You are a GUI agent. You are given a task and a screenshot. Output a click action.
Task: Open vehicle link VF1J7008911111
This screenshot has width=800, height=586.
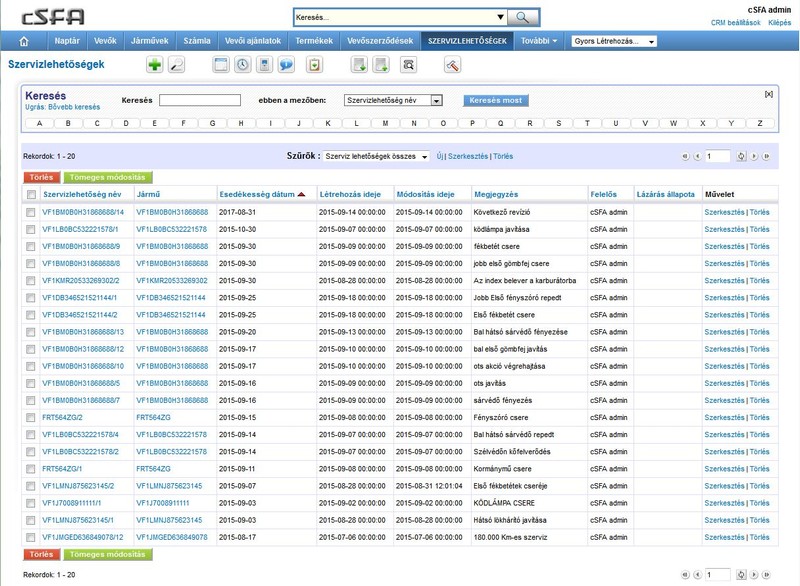pos(162,503)
